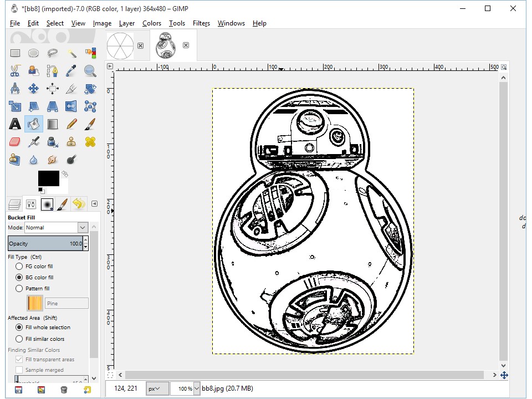Viewport: 532px width, 399px height.
Task: Open the Filters menu
Action: click(201, 23)
